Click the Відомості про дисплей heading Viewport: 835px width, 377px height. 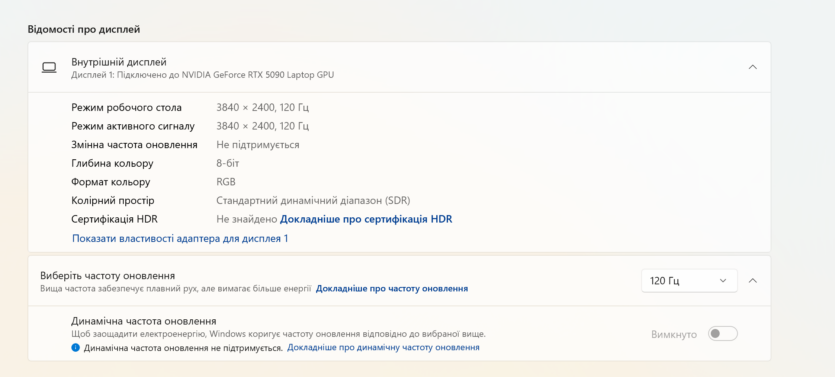click(84, 29)
